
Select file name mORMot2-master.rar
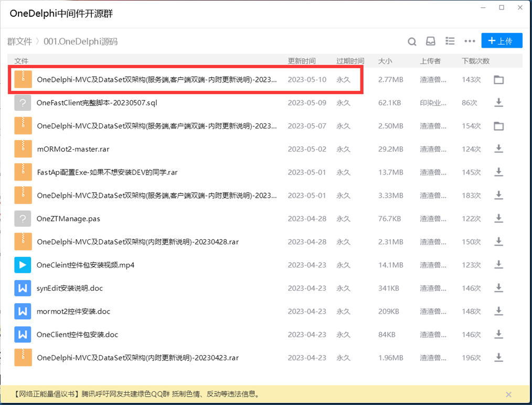(x=73, y=149)
